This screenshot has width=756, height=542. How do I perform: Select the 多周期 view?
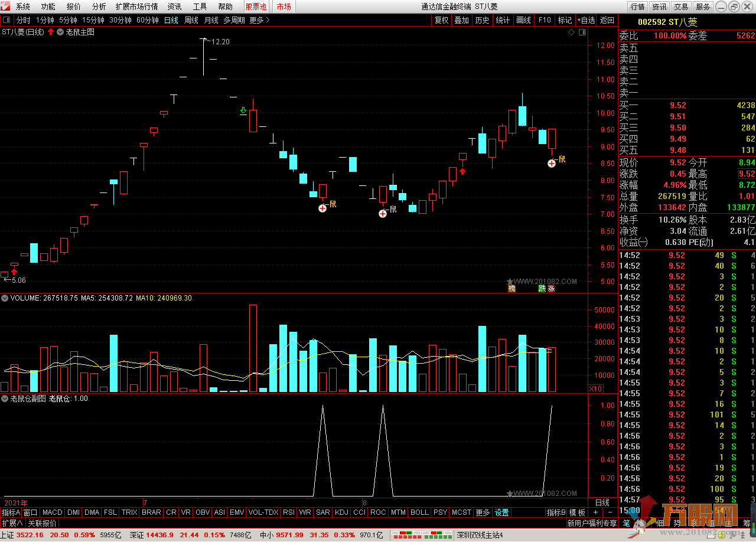pyautogui.click(x=234, y=20)
